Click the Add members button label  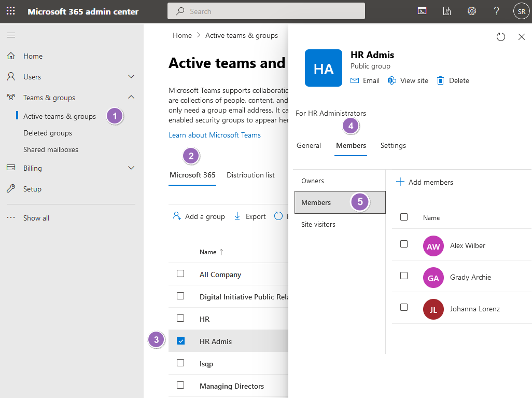tap(430, 182)
